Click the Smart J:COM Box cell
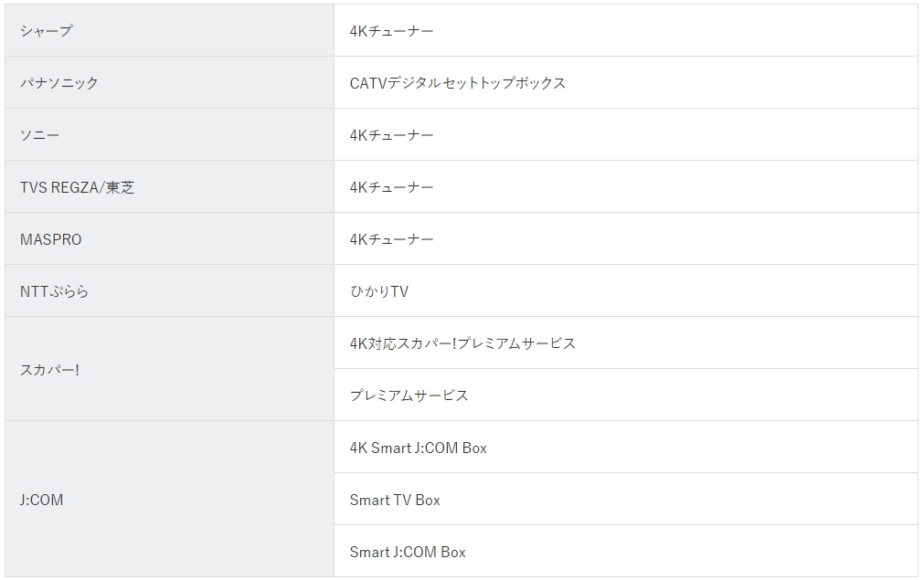The width and height of the screenshot is (924, 580). 626,551
